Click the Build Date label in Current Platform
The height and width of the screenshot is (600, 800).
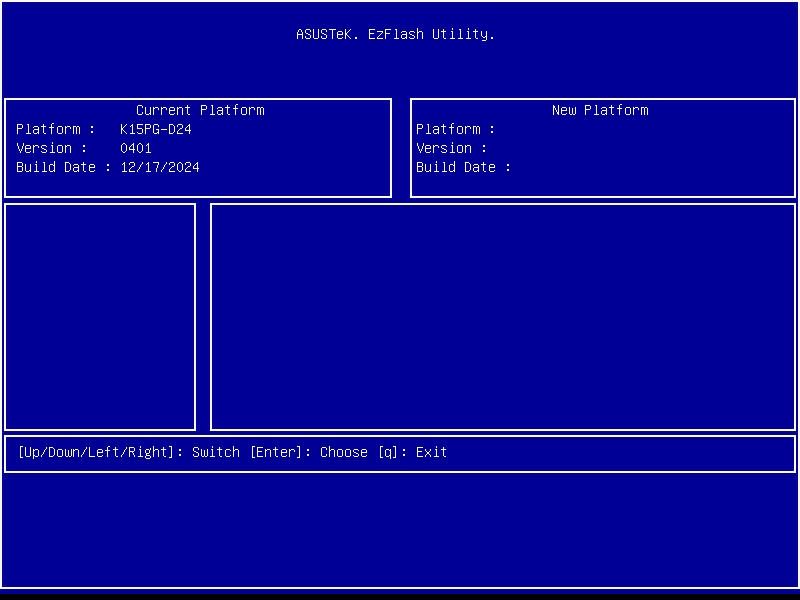[x=63, y=167]
